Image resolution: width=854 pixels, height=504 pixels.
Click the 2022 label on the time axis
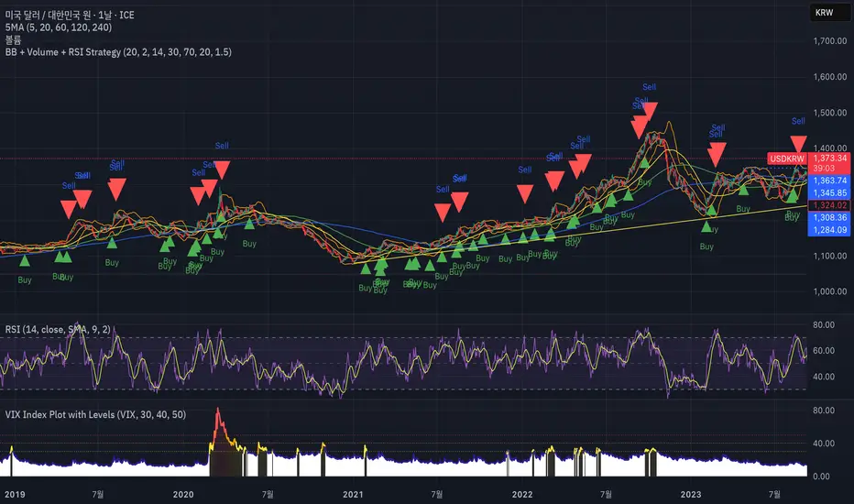[521, 494]
